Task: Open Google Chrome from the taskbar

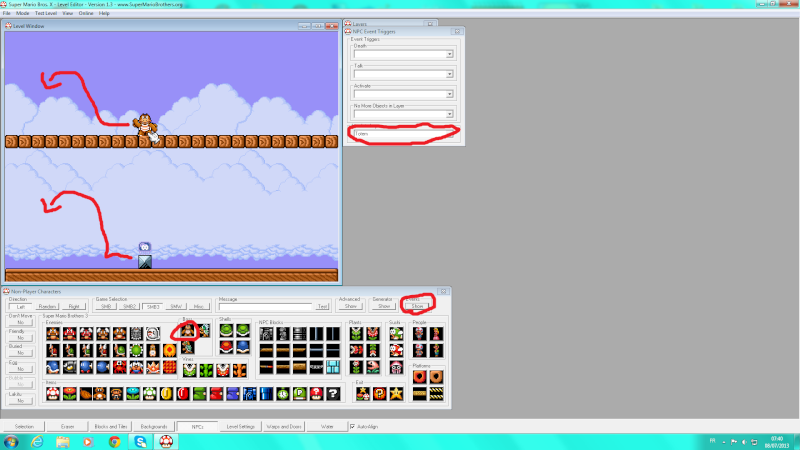Action: (x=114, y=441)
